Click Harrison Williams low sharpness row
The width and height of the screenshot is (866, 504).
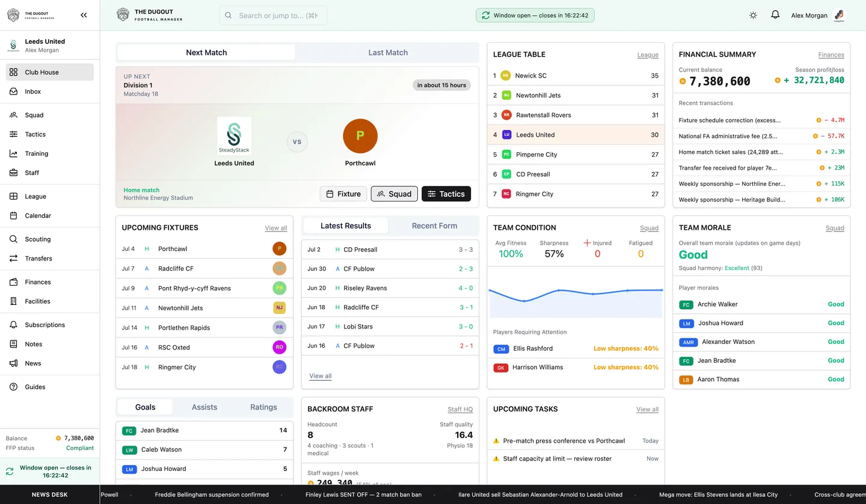(x=576, y=367)
